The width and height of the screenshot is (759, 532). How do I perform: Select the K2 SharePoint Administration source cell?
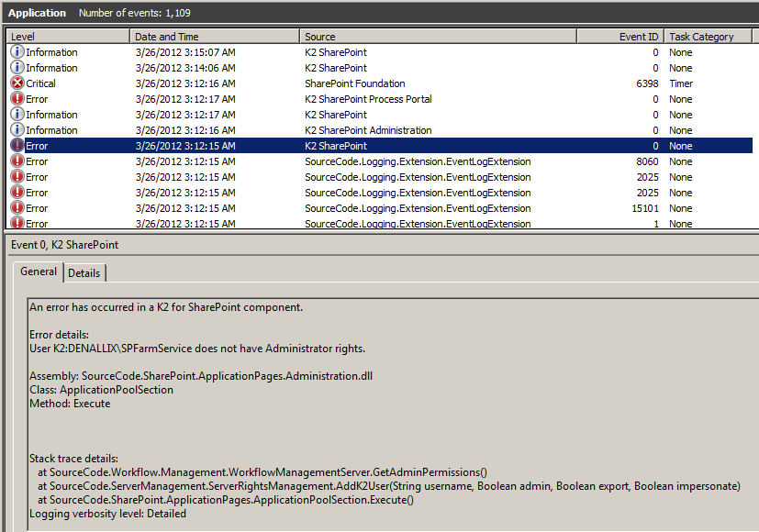click(x=368, y=130)
